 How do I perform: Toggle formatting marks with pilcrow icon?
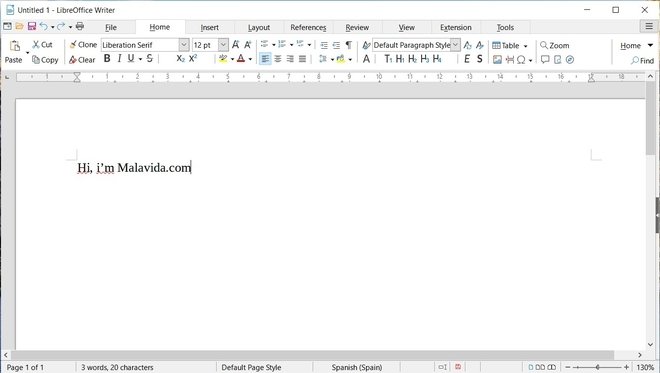(x=349, y=45)
